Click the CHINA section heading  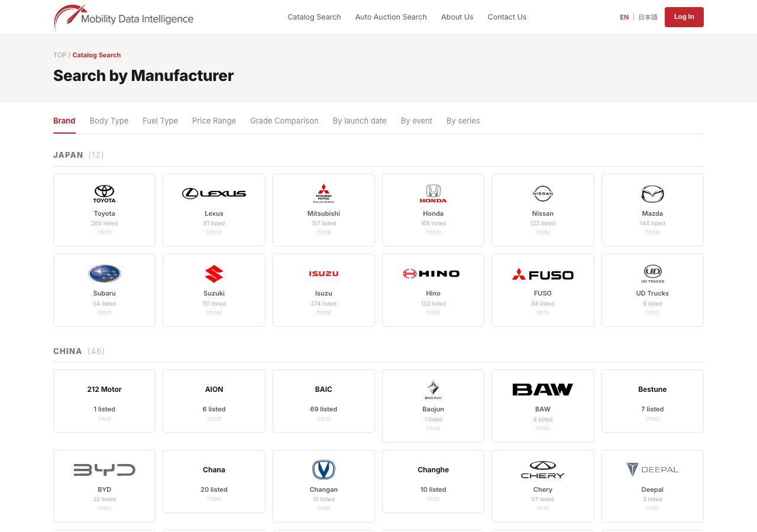coord(67,351)
